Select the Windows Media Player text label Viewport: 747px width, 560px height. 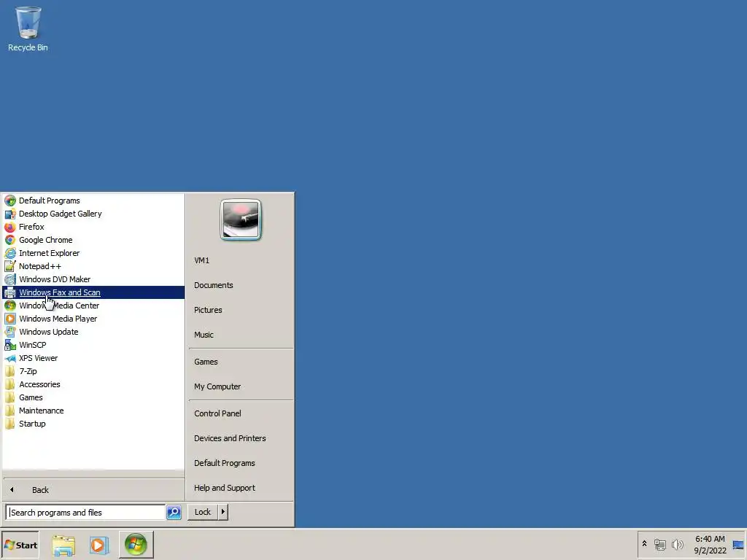pyautogui.click(x=58, y=319)
